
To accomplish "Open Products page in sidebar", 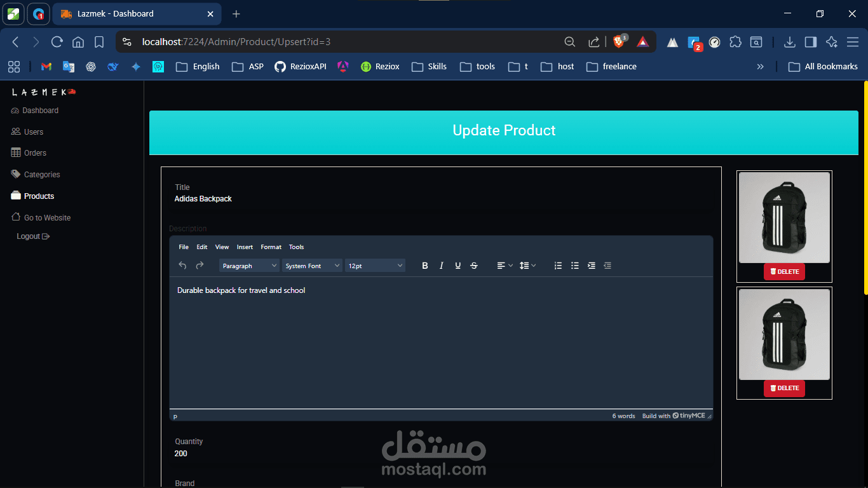I will (x=32, y=196).
